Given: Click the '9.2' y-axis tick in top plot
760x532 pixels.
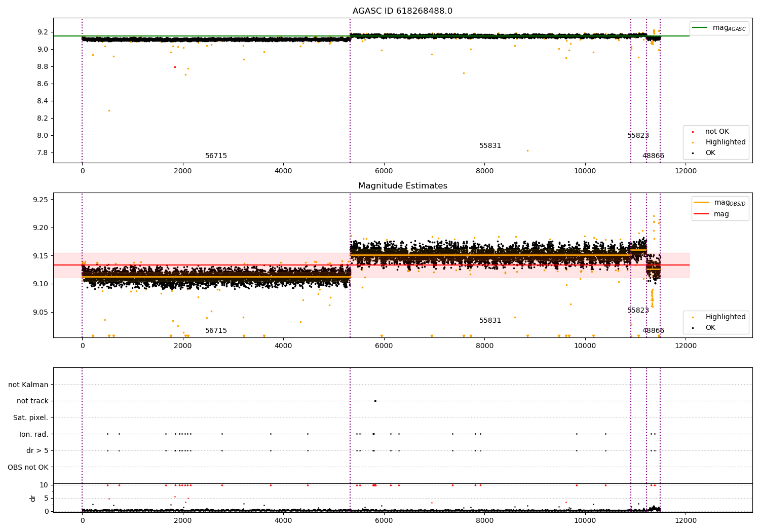Looking at the screenshot, I should coord(43,32).
